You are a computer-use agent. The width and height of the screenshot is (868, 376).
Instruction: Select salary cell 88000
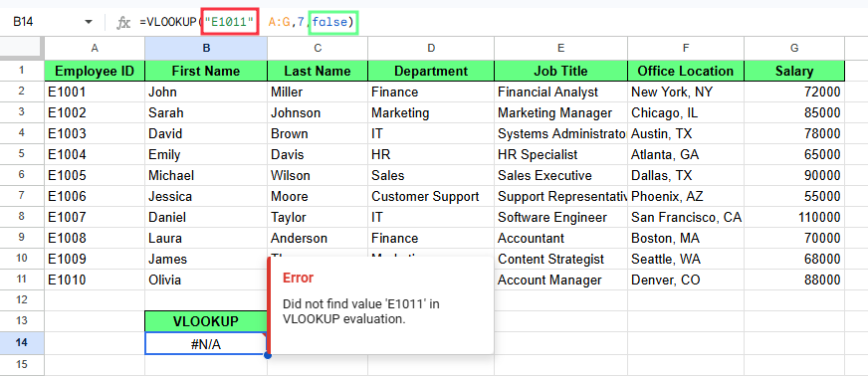pos(794,280)
